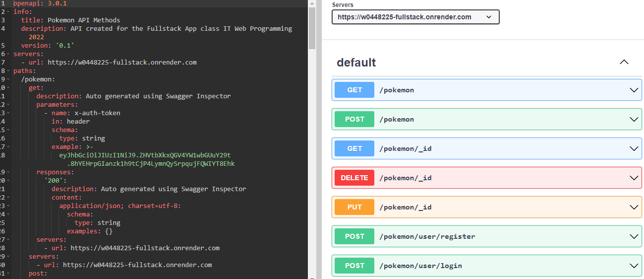Click GET badge for /pokemon
644x279 pixels.
click(354, 90)
